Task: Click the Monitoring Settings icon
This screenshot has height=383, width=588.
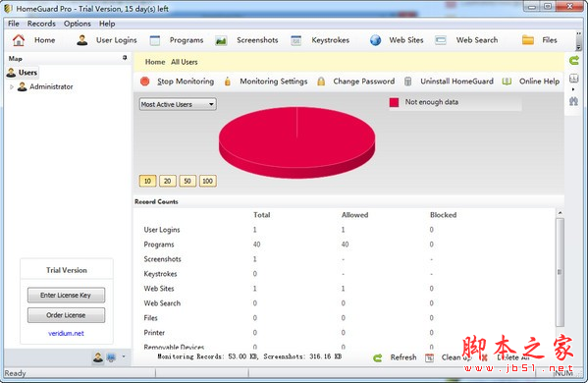Action: pos(228,82)
